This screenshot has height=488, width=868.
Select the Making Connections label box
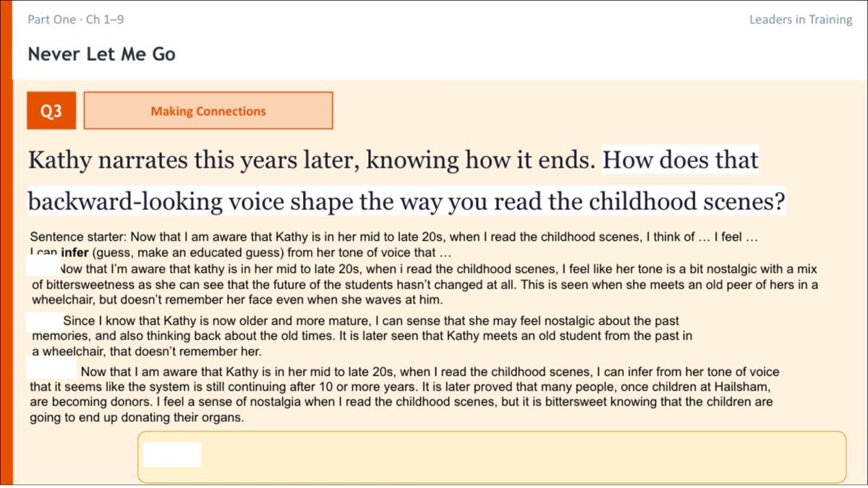pos(208,111)
